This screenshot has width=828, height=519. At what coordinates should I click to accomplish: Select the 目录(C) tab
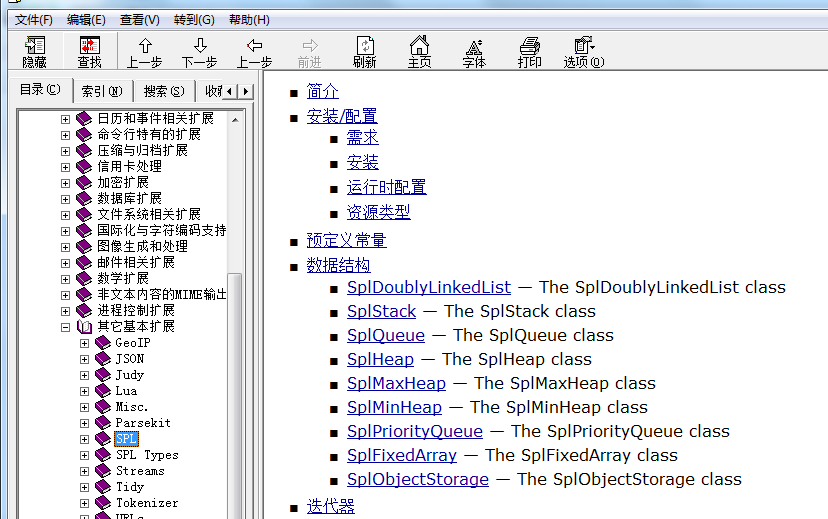[x=40, y=90]
